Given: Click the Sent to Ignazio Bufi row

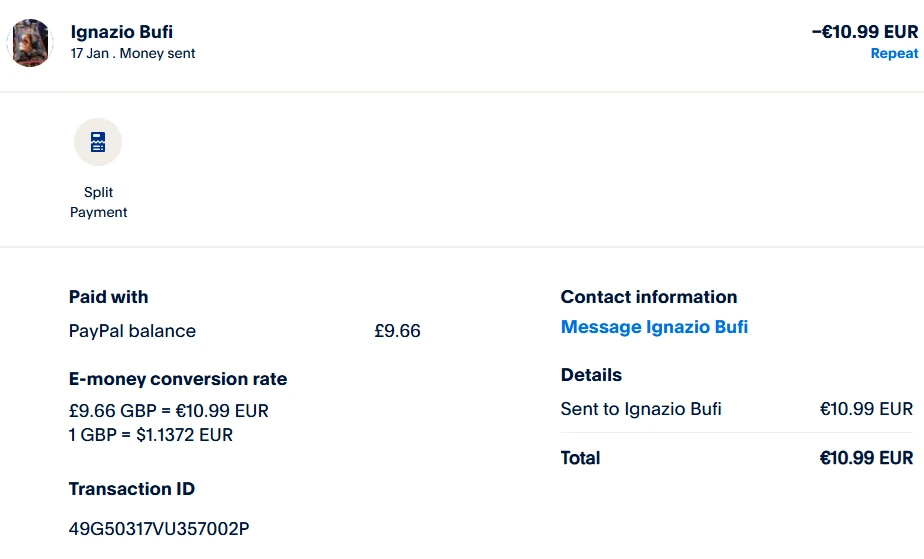Looking at the screenshot, I should tap(641, 409).
